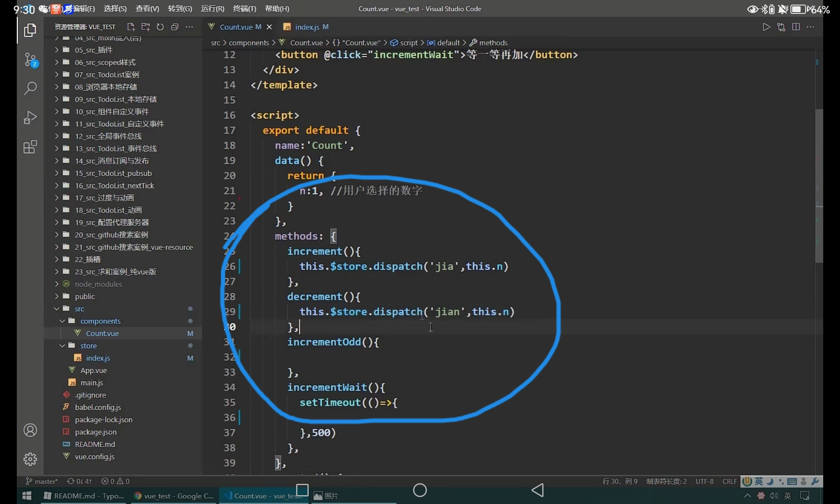Click the editor vertical scrollbar

click(x=819, y=185)
